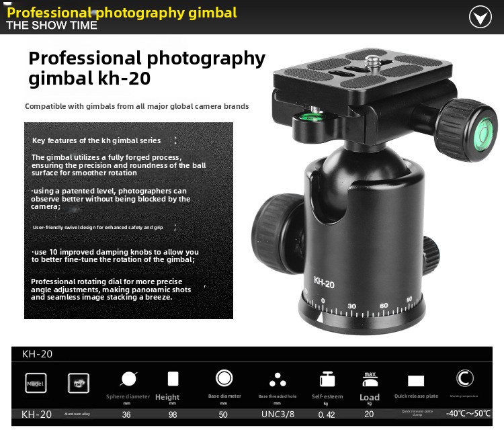The height and width of the screenshot is (436, 504).
Task: Click the Model icon in spec table
Action: tap(36, 383)
